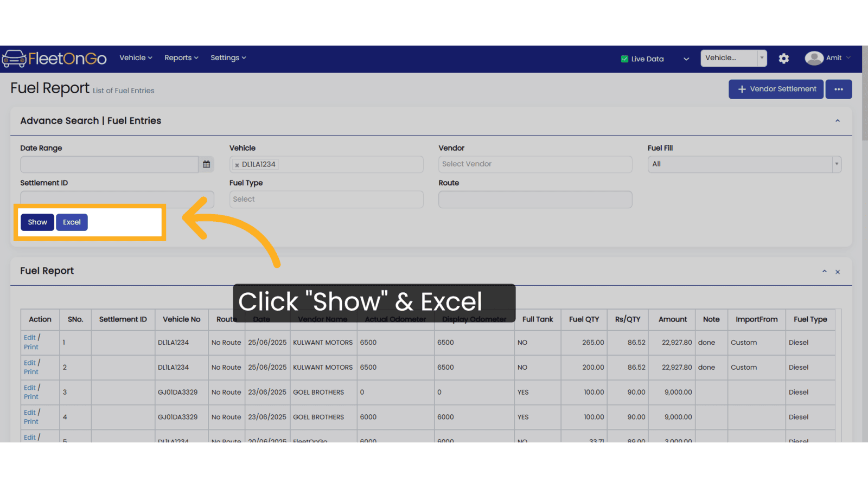Click the Note column header
The image size is (868, 488).
click(x=711, y=319)
